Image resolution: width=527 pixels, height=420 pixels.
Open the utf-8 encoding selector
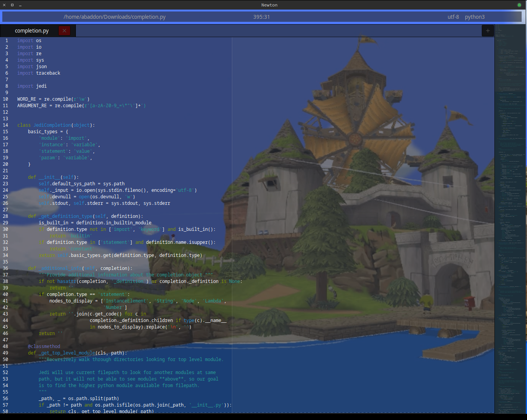pos(453,17)
